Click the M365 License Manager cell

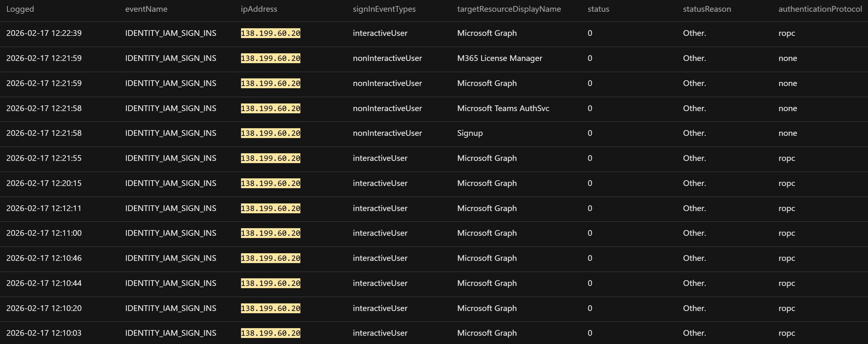499,58
